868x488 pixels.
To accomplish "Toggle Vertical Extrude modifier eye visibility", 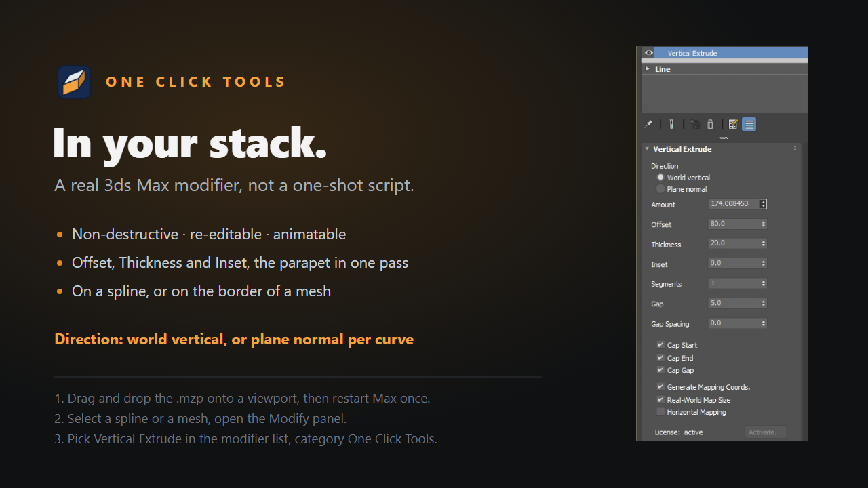I will [649, 53].
